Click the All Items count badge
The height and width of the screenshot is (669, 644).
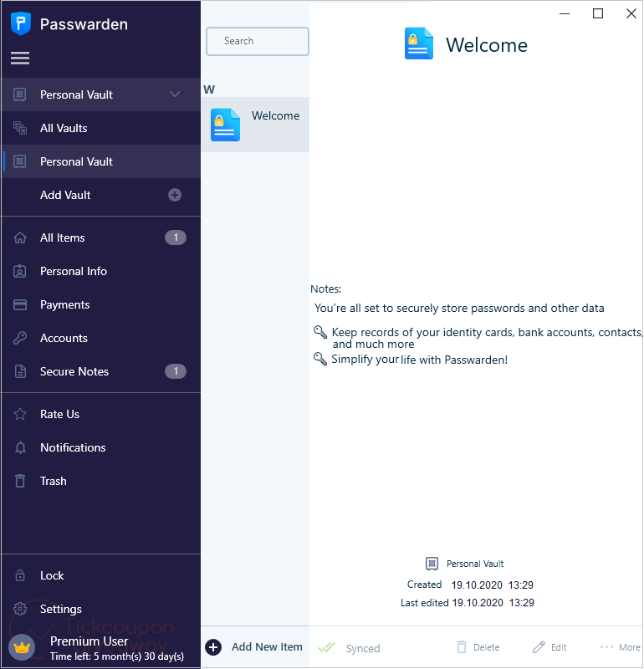176,237
